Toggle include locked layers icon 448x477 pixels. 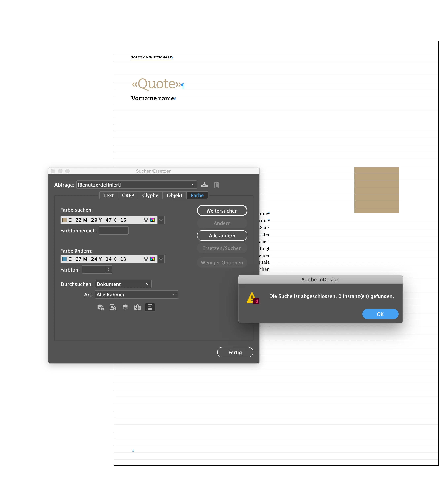tap(100, 307)
